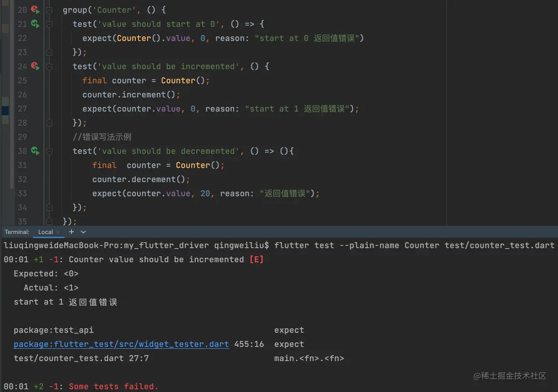Open the terminal session options chevron
Image resolution: width=558 pixels, height=392 pixels.
83,232
